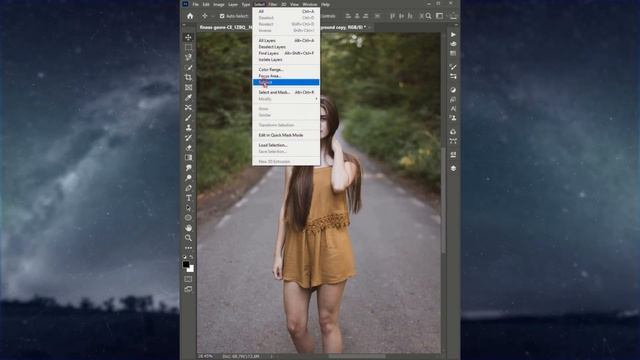Select the Frame tool

188,87
